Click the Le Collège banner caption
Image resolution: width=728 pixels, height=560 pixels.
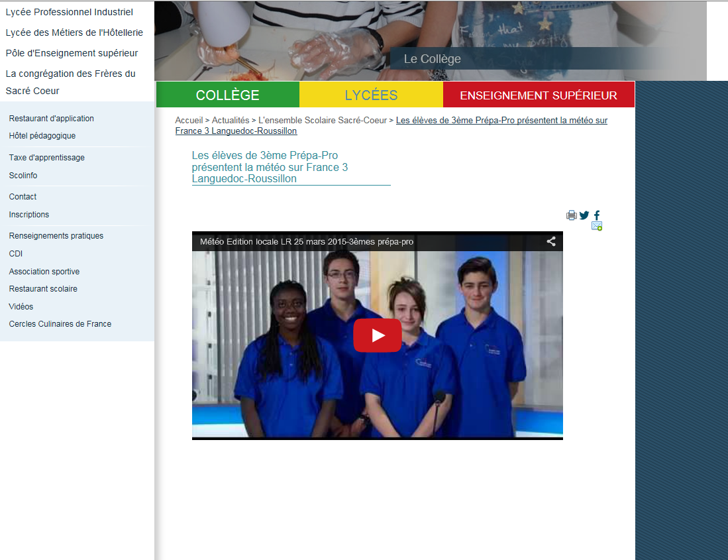433,59
